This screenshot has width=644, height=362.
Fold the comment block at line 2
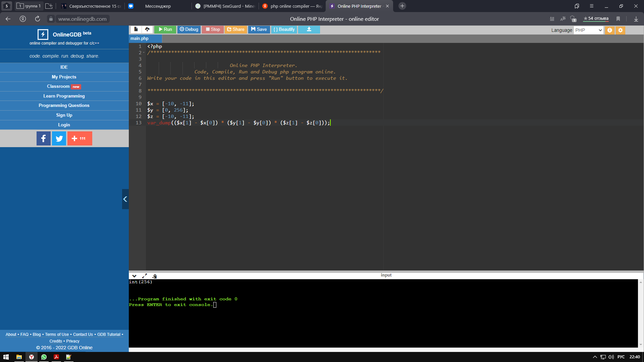pyautogui.click(x=144, y=53)
